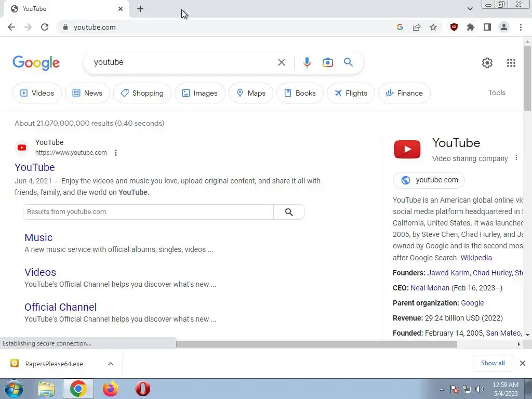Screen dimensions: 532x399
Task: Open Windows Explorer from taskbar
Action: pyautogui.click(x=46, y=389)
